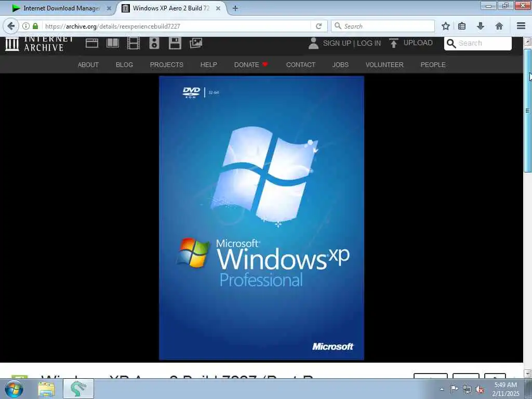The image size is (532, 399).
Task: Open Software floppy icon in Archive header
Action: 175,44
